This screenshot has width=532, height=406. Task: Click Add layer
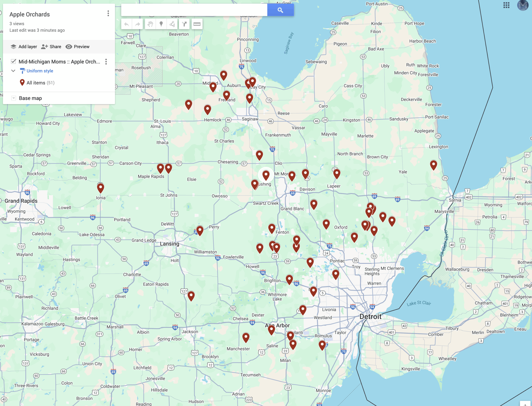click(24, 47)
